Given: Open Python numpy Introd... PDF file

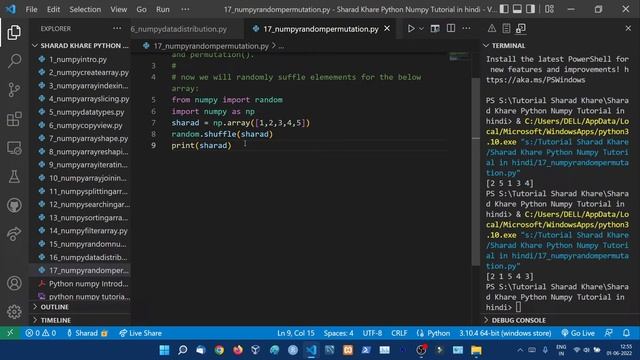Looking at the screenshot, I should click(x=80, y=284).
